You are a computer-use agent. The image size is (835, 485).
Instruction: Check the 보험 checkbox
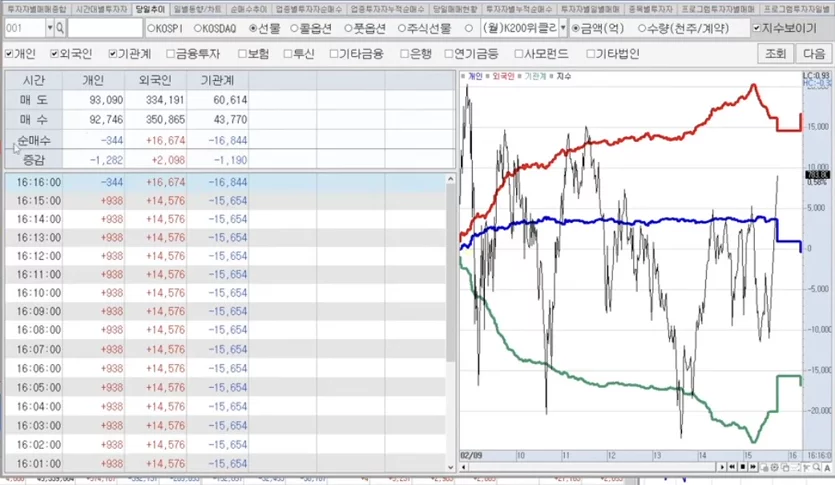pos(242,53)
